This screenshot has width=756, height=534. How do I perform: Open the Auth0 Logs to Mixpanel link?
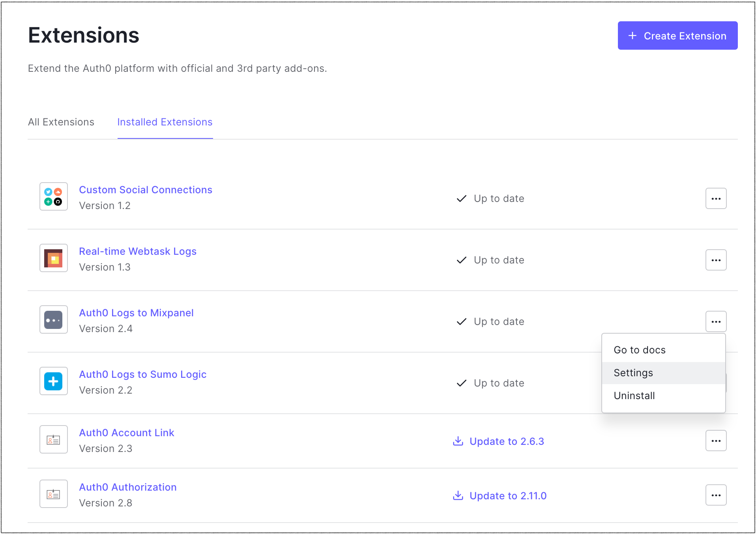pyautogui.click(x=136, y=313)
